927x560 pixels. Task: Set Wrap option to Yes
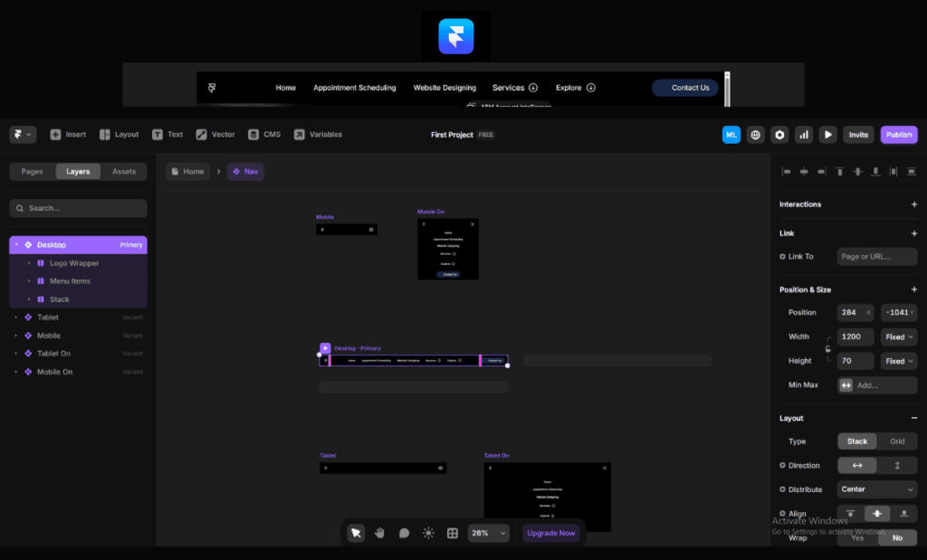pos(856,537)
